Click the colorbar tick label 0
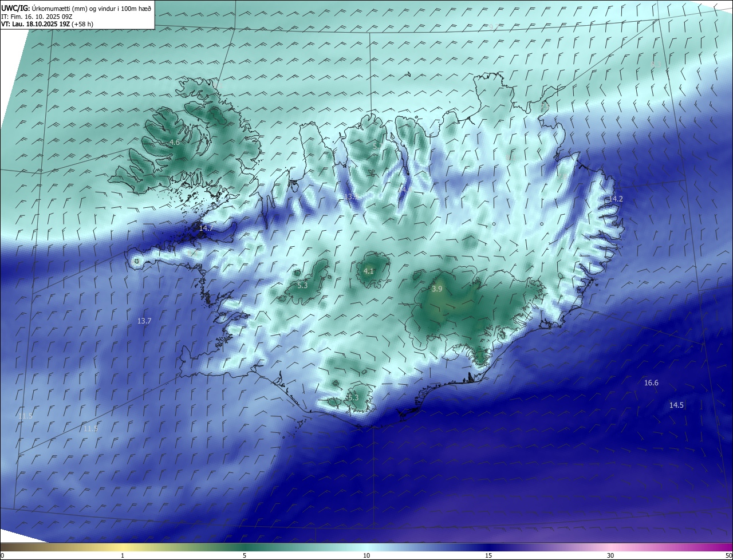The height and width of the screenshot is (560, 733). (2, 555)
